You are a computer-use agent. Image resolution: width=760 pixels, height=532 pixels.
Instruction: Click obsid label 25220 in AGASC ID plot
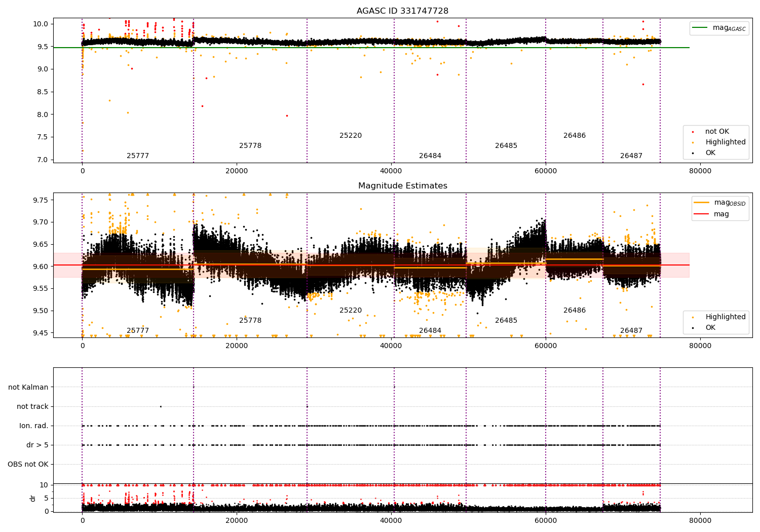[x=351, y=136]
